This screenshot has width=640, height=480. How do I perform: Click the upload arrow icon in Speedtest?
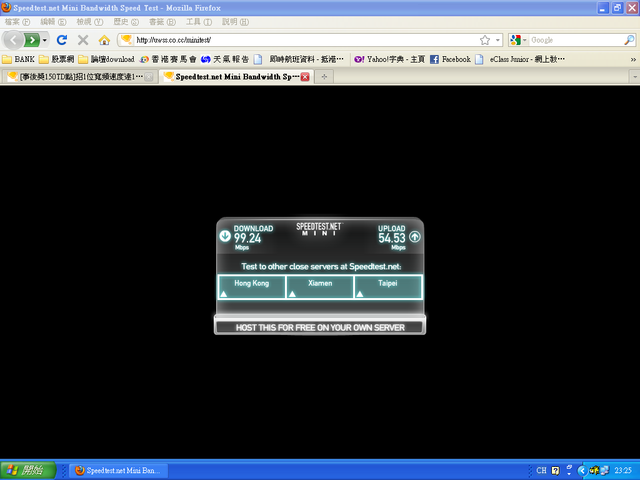click(x=415, y=236)
